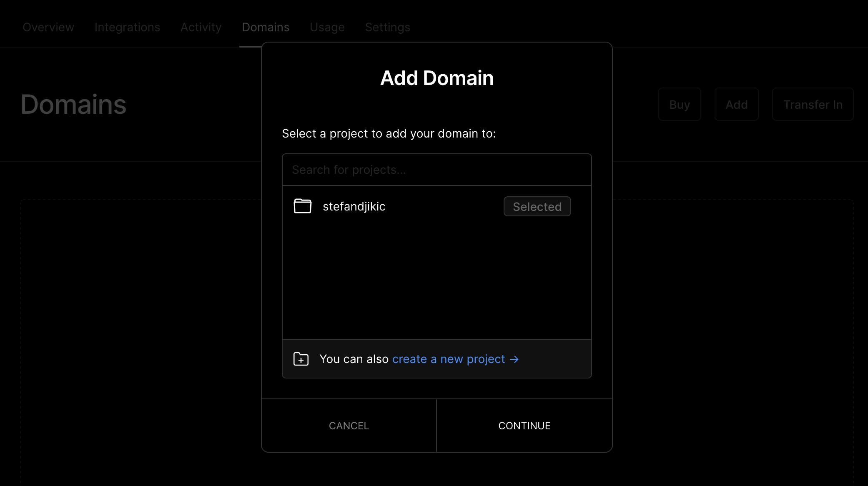868x486 pixels.
Task: Open the Settings tab
Action: tap(387, 27)
